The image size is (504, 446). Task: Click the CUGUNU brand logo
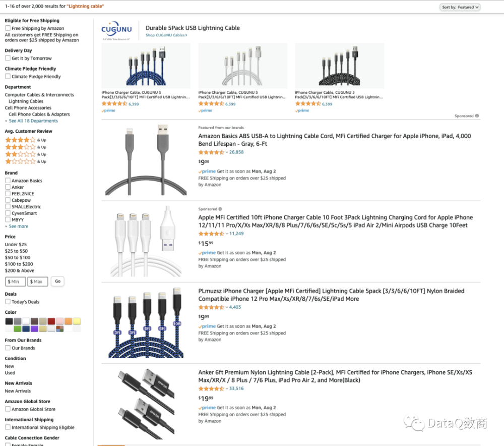(116, 31)
